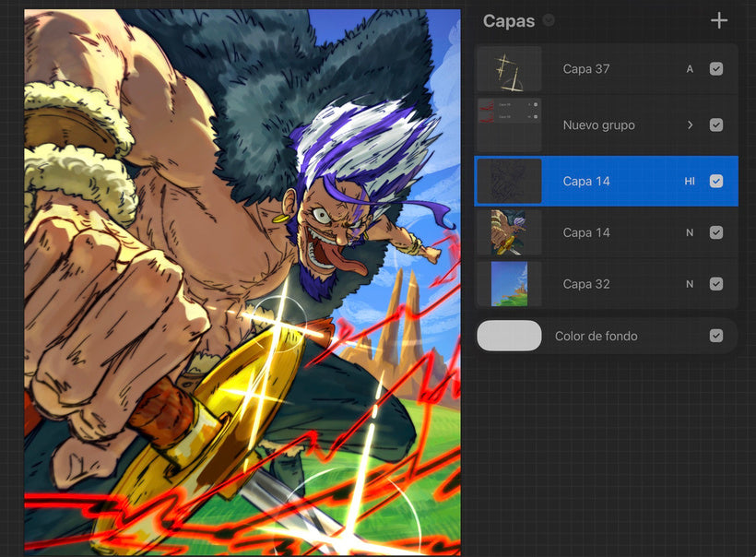Viewport: 756px width, 557px height.
Task: Select the character artwork Capa 14 thumbnail
Action: [509, 232]
